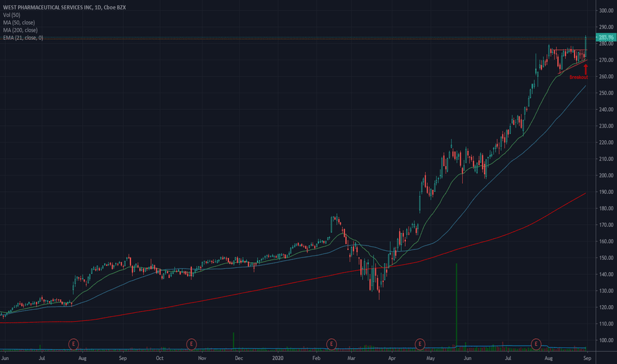Click the 110.00 price axis label
Image resolution: width=617 pixels, height=364 pixels.
coord(606,324)
